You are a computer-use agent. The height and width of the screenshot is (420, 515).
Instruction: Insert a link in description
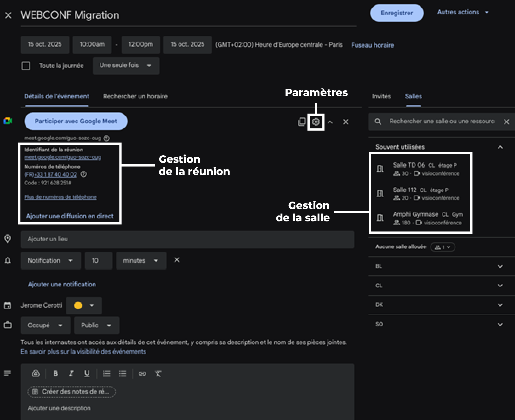pyautogui.click(x=142, y=373)
